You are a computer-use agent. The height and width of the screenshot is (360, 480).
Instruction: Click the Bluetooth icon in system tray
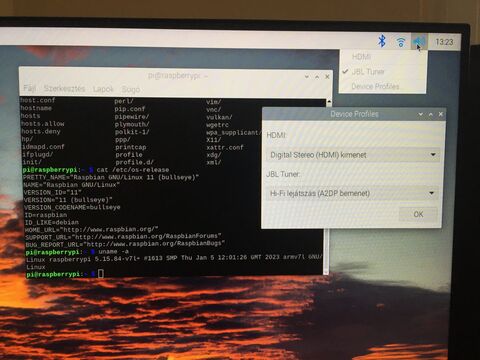(x=382, y=41)
